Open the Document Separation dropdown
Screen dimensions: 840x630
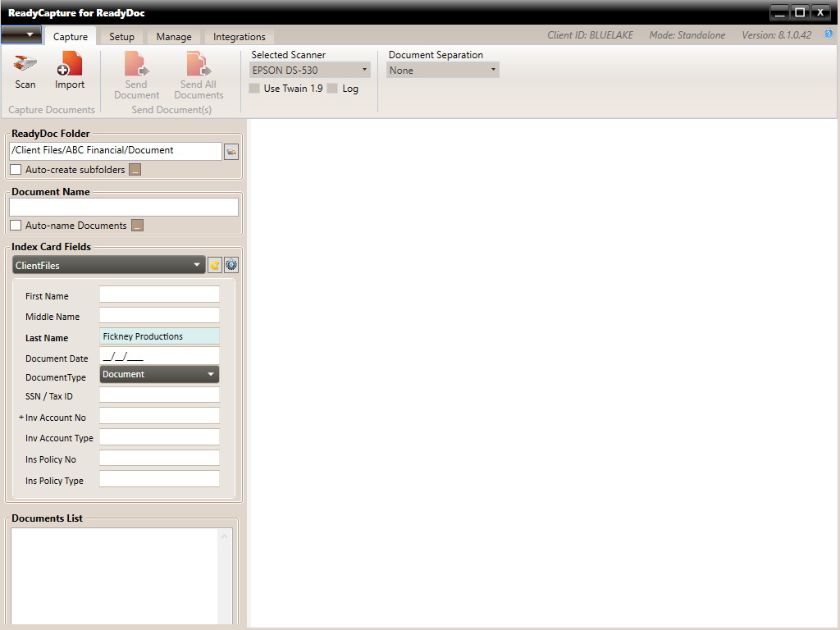coord(443,71)
